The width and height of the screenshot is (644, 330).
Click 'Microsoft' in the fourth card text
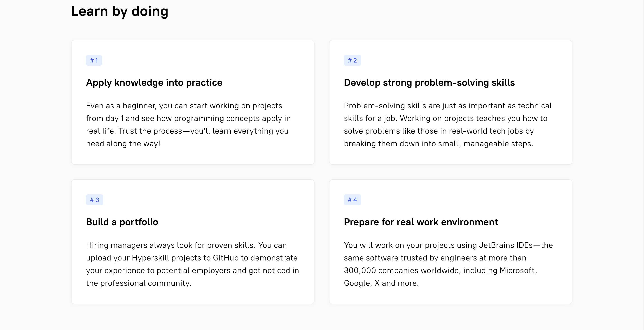click(x=517, y=270)
